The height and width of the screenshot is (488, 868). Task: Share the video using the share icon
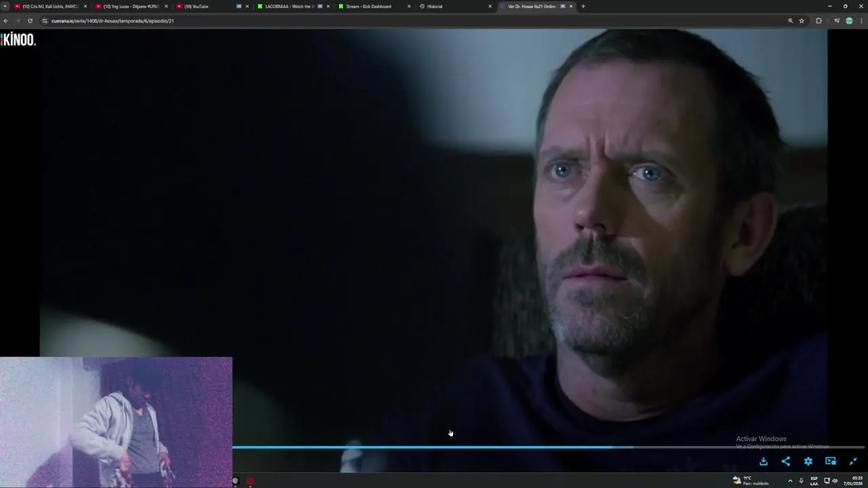(x=786, y=461)
